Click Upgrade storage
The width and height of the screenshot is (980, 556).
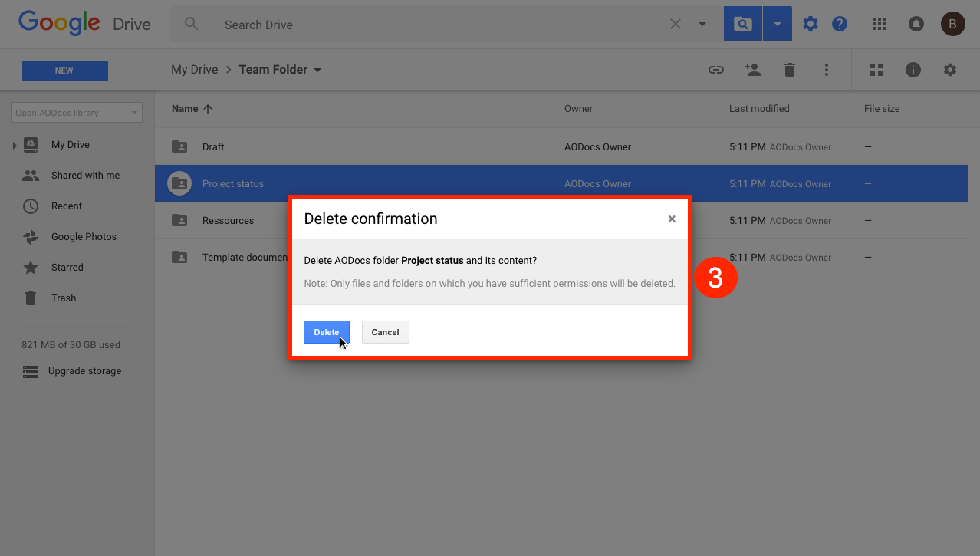pyautogui.click(x=84, y=371)
